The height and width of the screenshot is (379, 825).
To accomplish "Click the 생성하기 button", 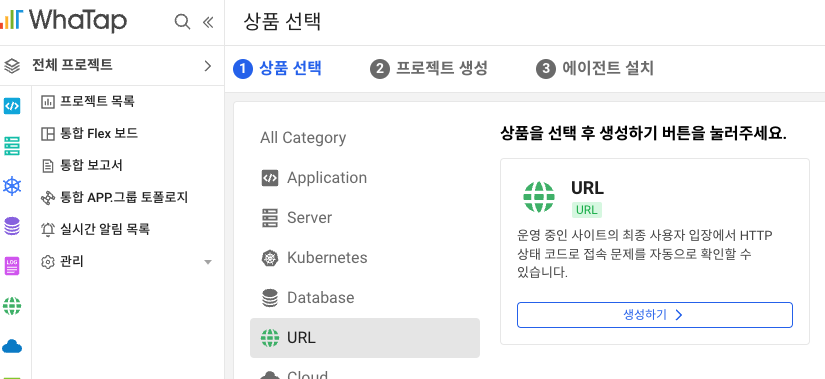I will pyautogui.click(x=655, y=315).
